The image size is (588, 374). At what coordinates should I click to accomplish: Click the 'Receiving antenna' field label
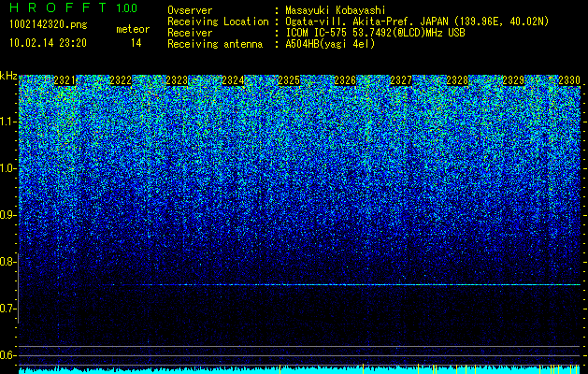(x=215, y=44)
